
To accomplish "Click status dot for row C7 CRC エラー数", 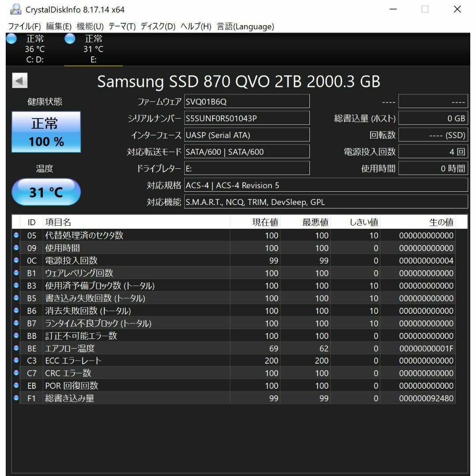I will (x=16, y=373).
